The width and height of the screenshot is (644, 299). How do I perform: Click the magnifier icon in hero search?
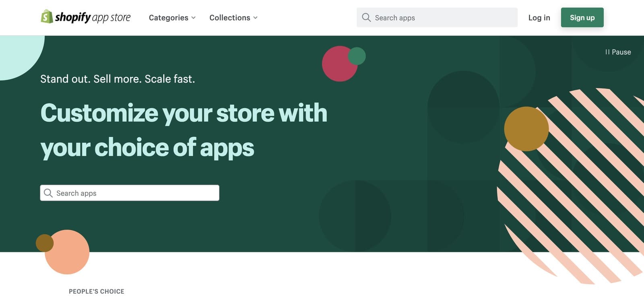click(48, 193)
